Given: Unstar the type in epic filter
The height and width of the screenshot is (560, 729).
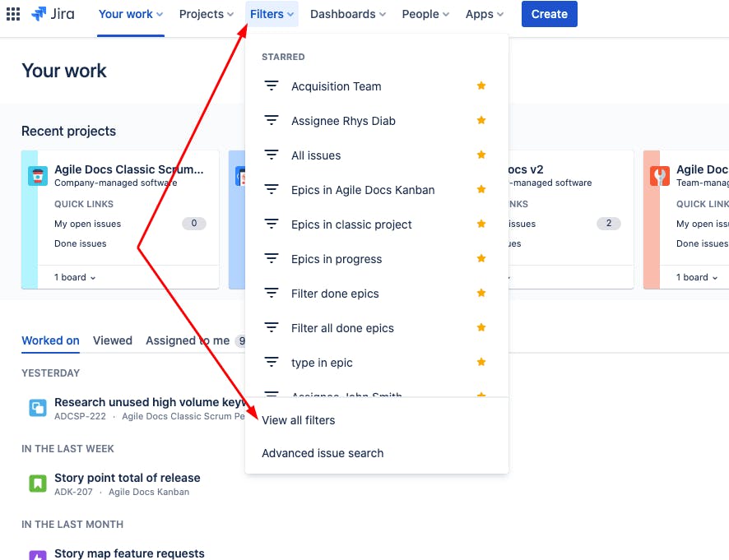Looking at the screenshot, I should click(481, 362).
